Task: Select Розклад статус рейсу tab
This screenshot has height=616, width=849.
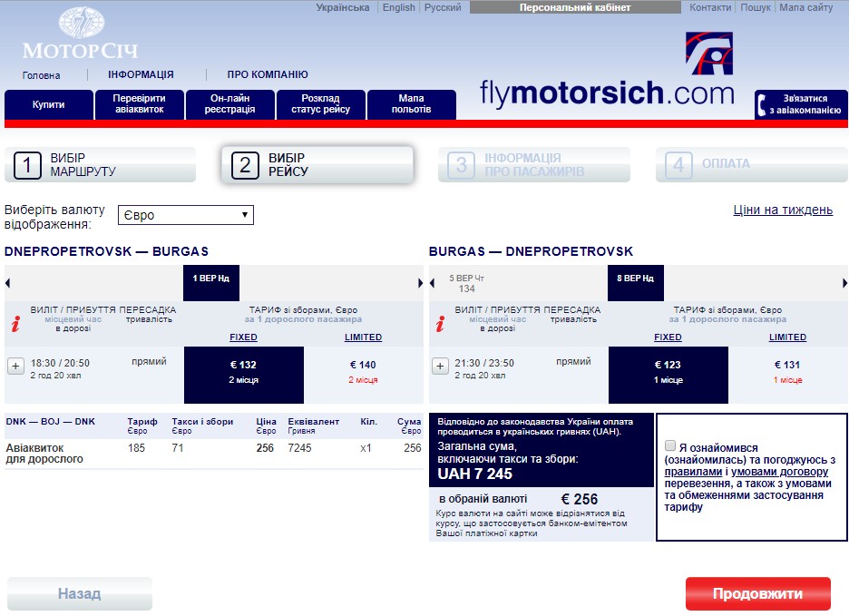Action: (320, 104)
